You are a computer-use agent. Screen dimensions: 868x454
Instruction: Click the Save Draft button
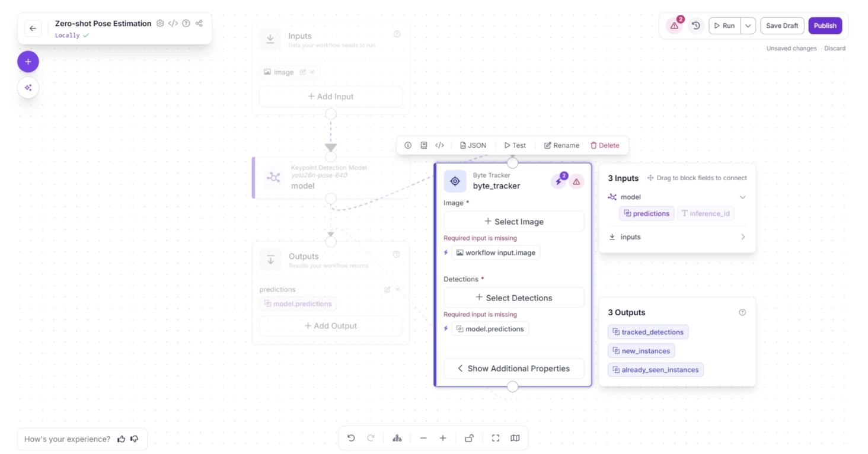pyautogui.click(x=781, y=25)
